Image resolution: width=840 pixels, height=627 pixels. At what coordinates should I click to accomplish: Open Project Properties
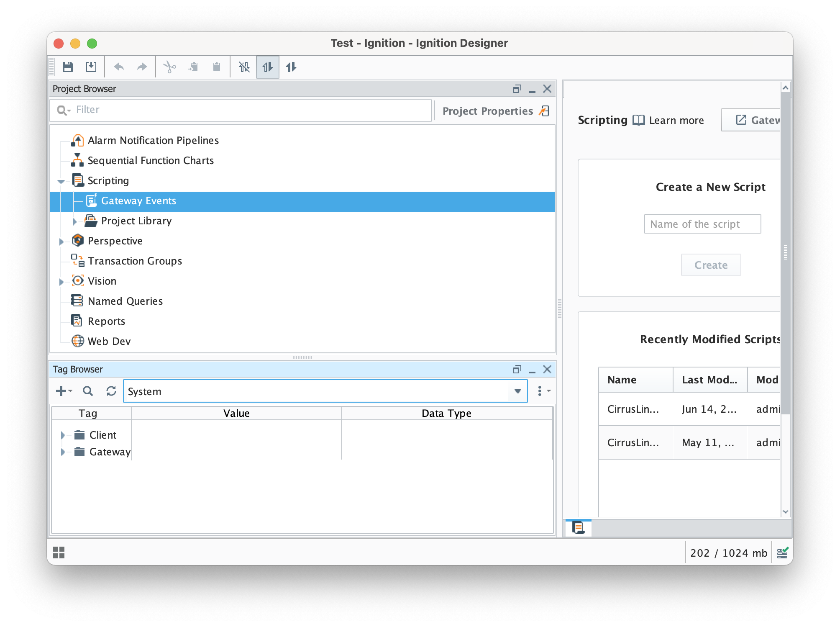pyautogui.click(x=496, y=111)
